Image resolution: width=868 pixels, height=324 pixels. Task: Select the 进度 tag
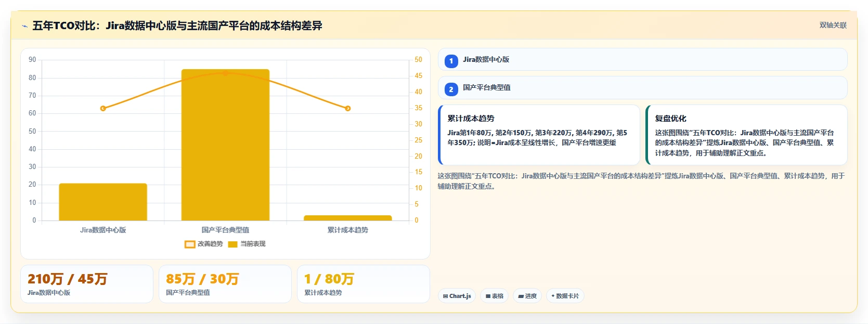click(x=527, y=296)
